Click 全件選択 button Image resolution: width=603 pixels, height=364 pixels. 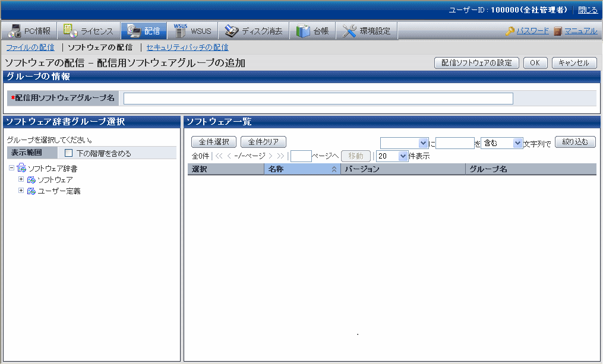click(214, 142)
